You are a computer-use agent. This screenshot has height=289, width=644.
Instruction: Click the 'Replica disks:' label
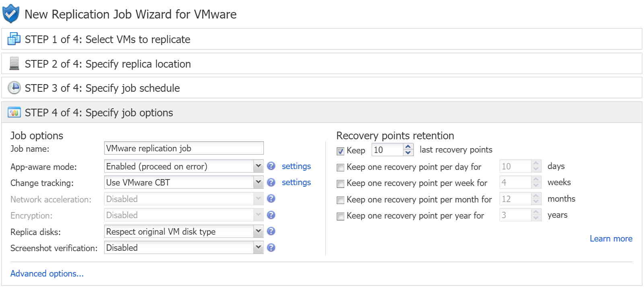35,232
